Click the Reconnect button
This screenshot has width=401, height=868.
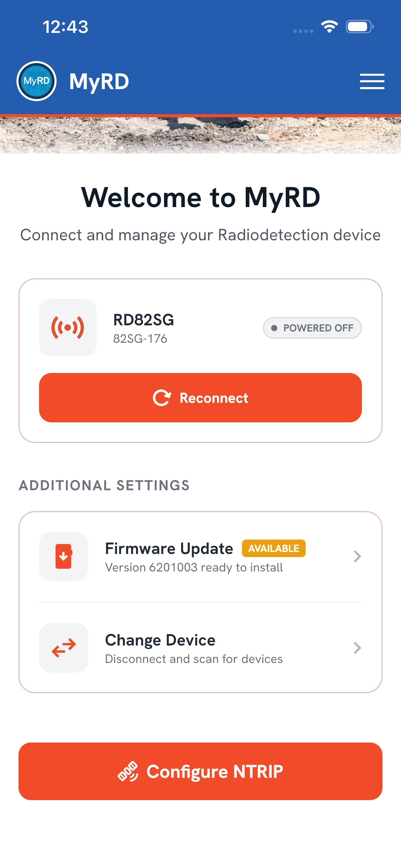tap(200, 398)
